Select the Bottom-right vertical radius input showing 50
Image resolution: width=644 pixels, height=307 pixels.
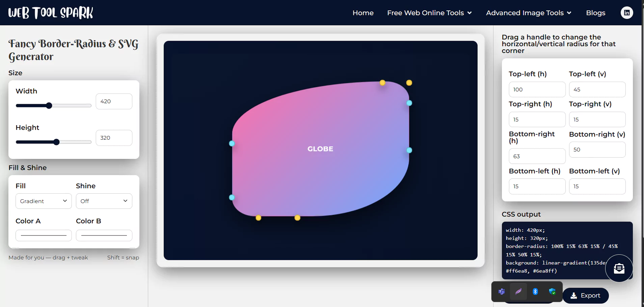pyautogui.click(x=597, y=149)
